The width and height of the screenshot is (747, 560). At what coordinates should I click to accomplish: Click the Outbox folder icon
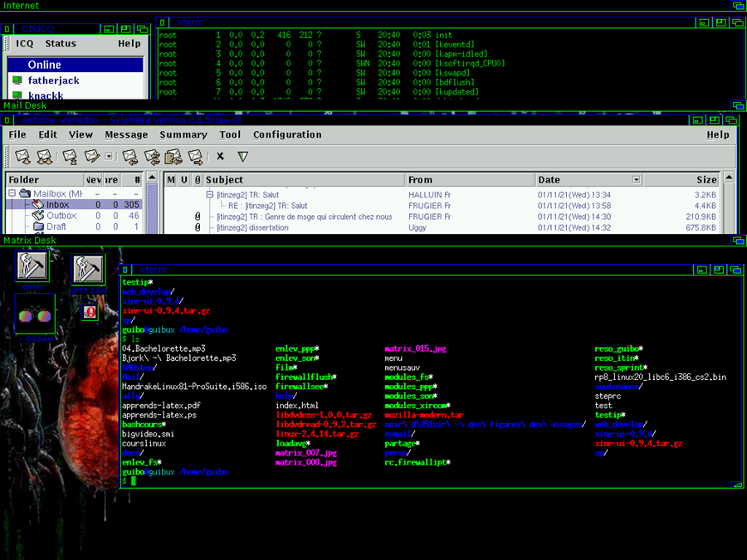point(37,215)
